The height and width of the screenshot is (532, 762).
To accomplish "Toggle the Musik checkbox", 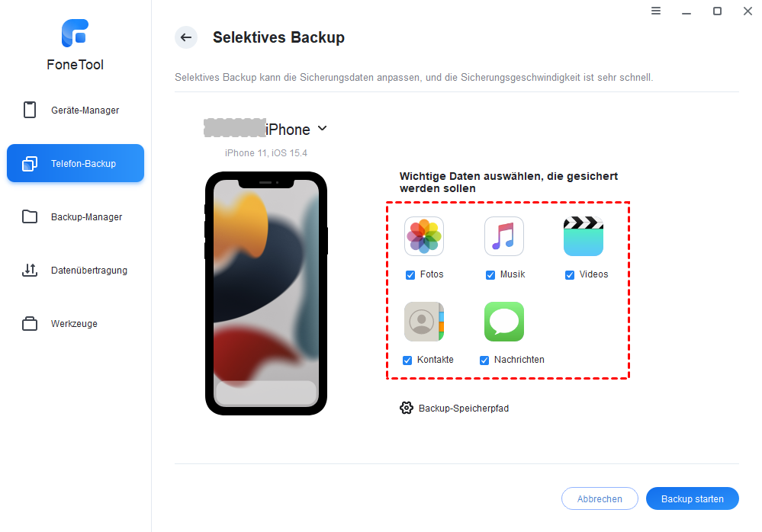I will pos(490,274).
